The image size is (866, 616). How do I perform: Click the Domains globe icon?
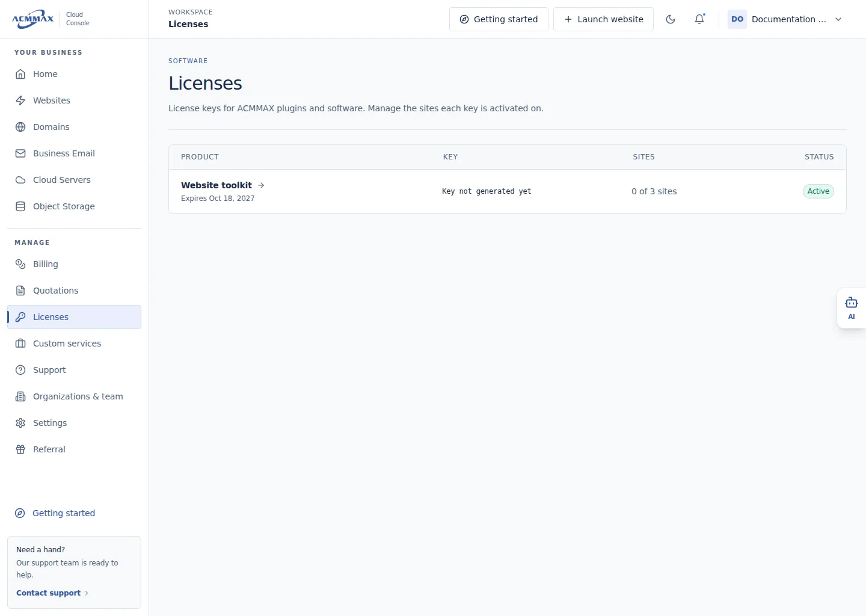(x=20, y=127)
